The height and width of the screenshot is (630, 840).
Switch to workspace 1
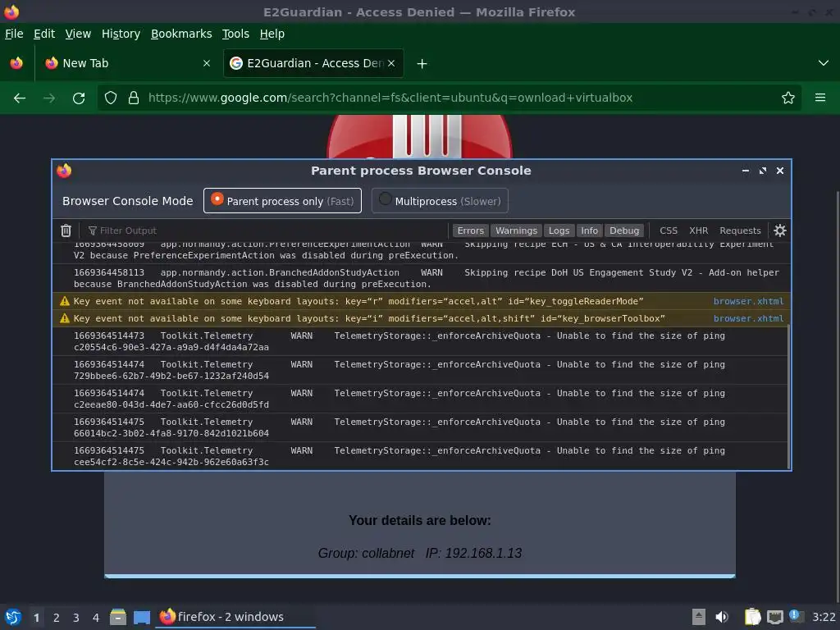pyautogui.click(x=36, y=618)
